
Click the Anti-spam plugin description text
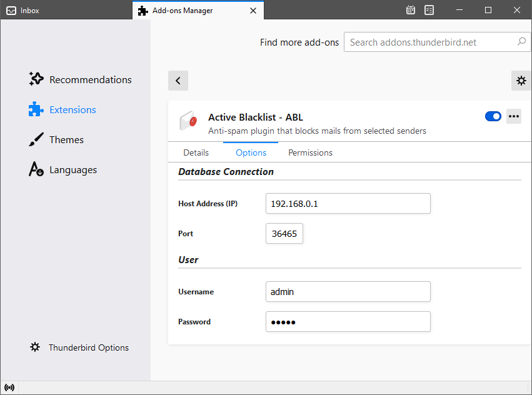pyautogui.click(x=317, y=131)
